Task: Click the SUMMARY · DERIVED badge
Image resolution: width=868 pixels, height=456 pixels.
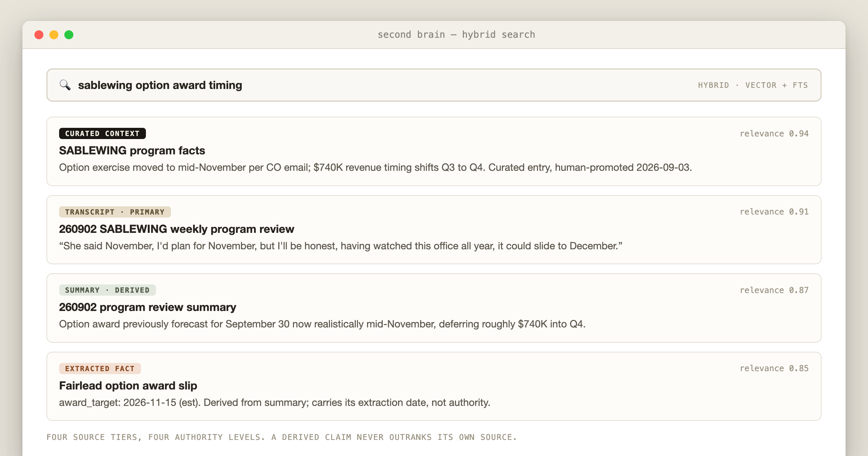Action: pos(107,290)
